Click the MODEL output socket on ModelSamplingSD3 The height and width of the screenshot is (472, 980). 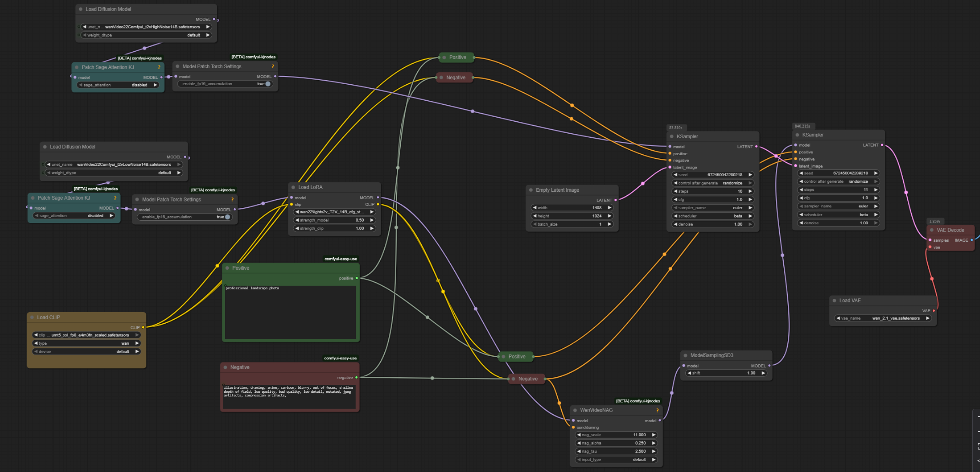(x=770, y=366)
